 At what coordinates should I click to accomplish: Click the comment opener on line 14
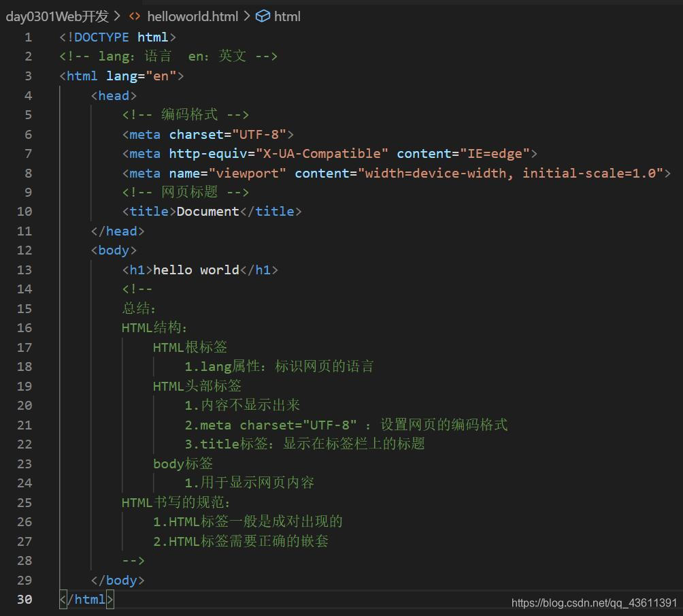[x=137, y=289]
